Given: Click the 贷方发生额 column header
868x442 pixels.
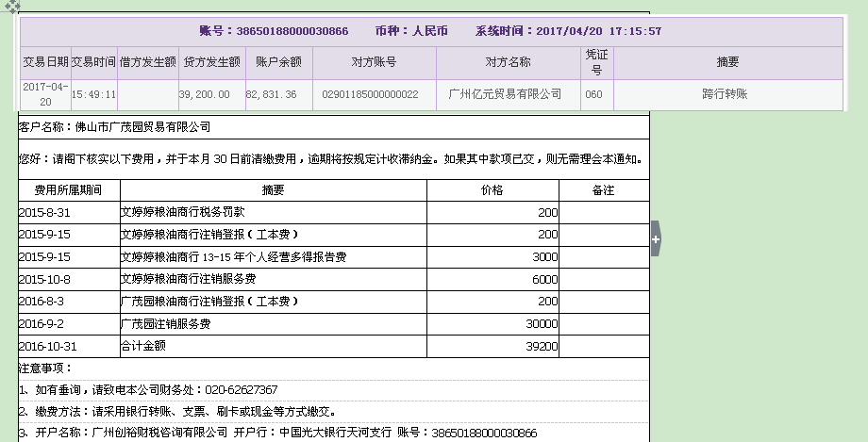Looking at the screenshot, I should click(x=211, y=62).
